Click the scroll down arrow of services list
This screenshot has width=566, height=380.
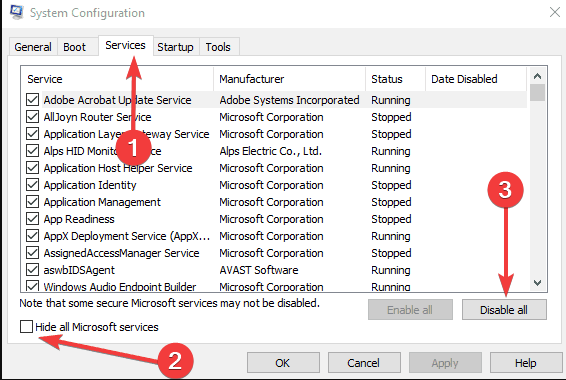click(x=537, y=283)
